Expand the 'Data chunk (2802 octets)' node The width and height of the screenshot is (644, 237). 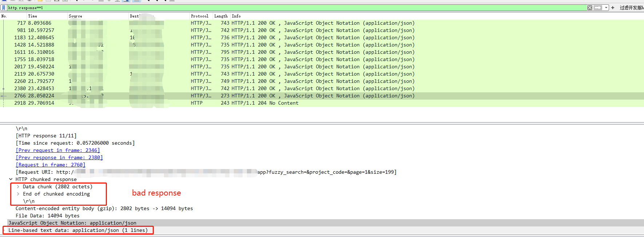(x=18, y=186)
